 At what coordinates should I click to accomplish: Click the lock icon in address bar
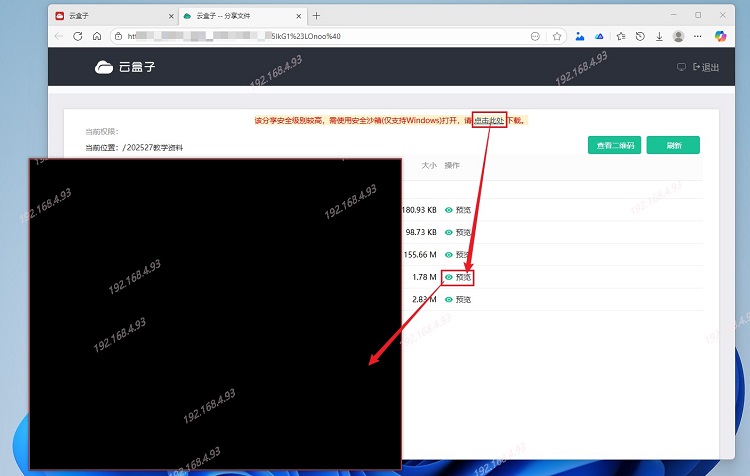119,36
